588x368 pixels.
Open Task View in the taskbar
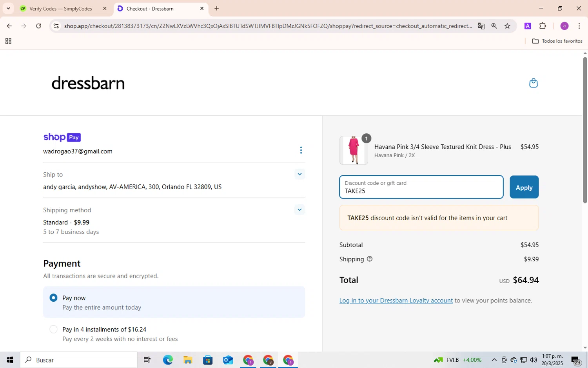(147, 360)
